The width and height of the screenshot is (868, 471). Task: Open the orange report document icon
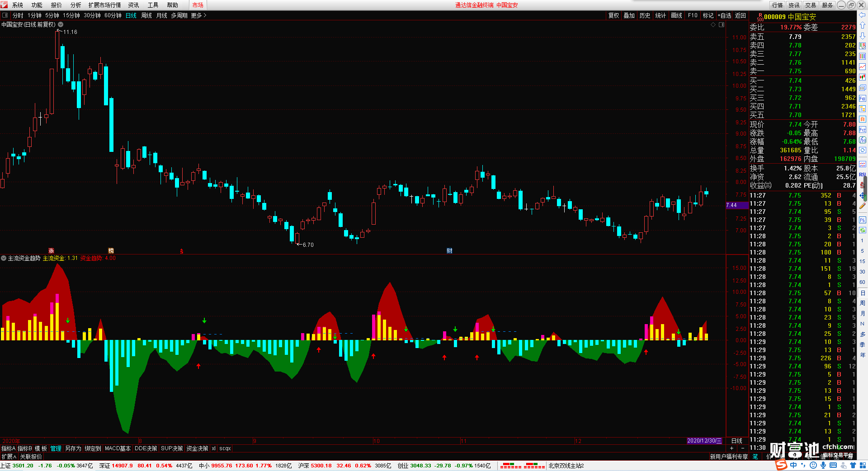pyautogui.click(x=863, y=119)
